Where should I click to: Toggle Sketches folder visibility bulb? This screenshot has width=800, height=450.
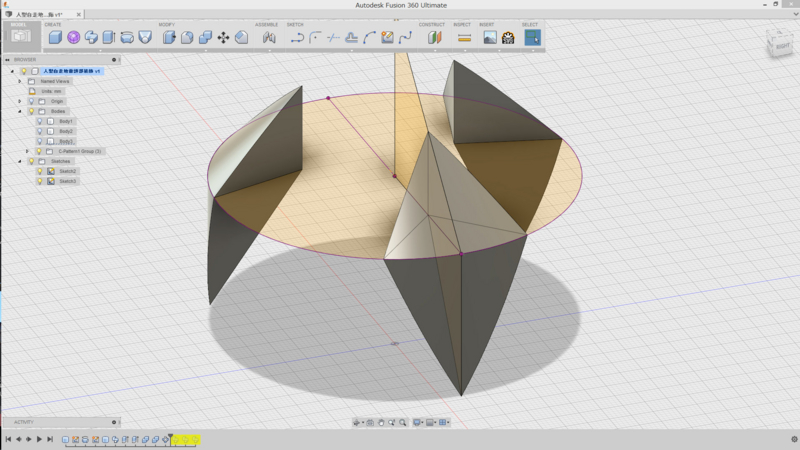pyautogui.click(x=32, y=161)
